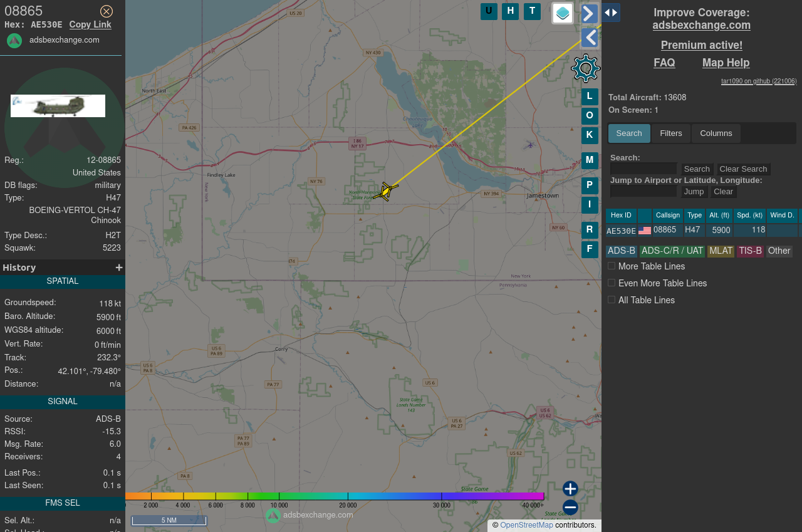Enable All Table Lines checkbox
The image size is (802, 532).
click(x=612, y=300)
